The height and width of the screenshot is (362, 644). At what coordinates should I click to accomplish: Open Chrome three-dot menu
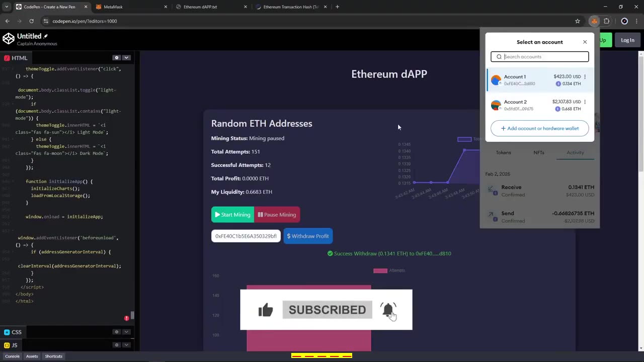(x=637, y=21)
